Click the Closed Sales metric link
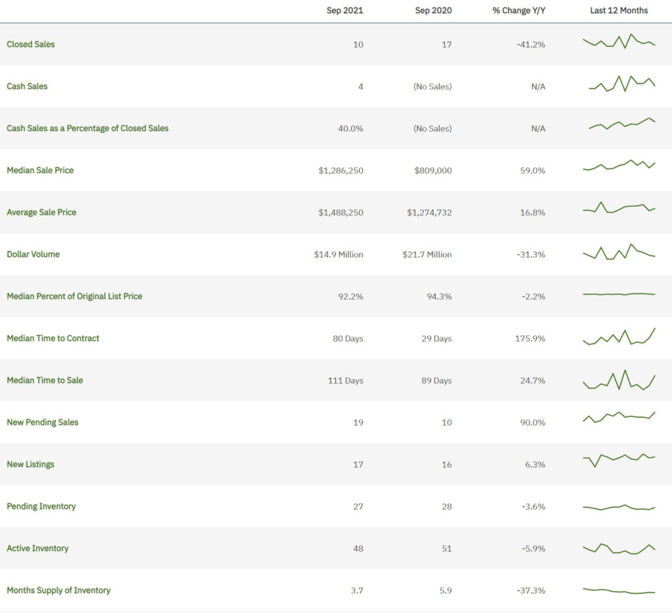 click(31, 45)
